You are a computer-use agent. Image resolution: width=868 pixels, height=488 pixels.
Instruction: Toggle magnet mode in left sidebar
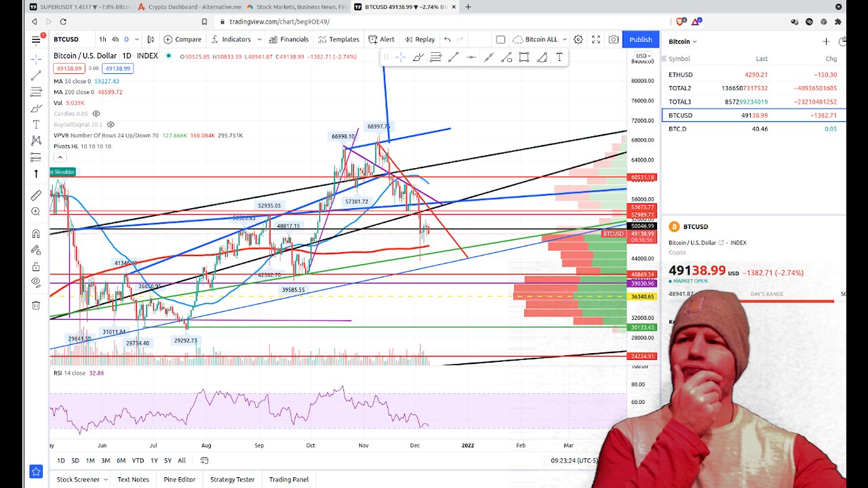click(36, 234)
